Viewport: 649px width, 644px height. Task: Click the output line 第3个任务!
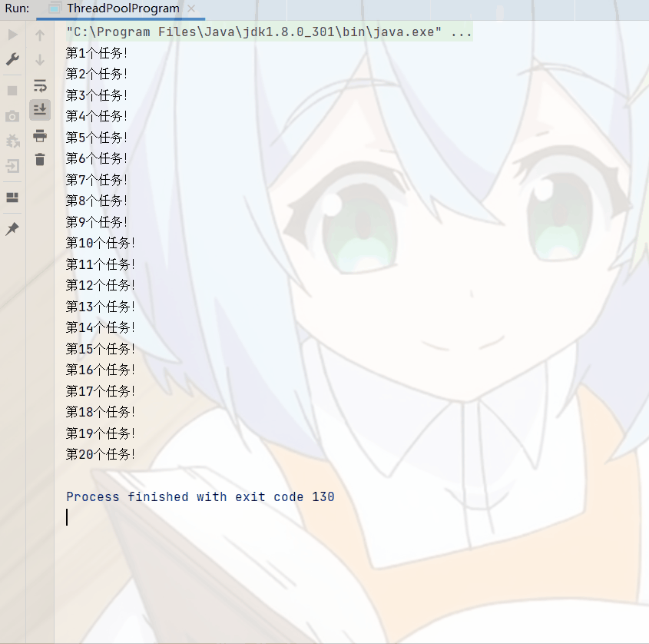click(97, 95)
